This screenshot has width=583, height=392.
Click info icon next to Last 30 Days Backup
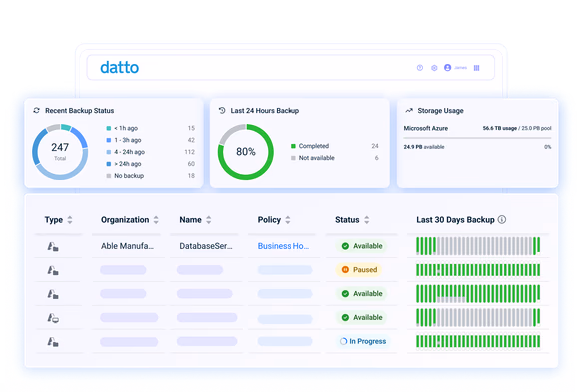pos(502,220)
